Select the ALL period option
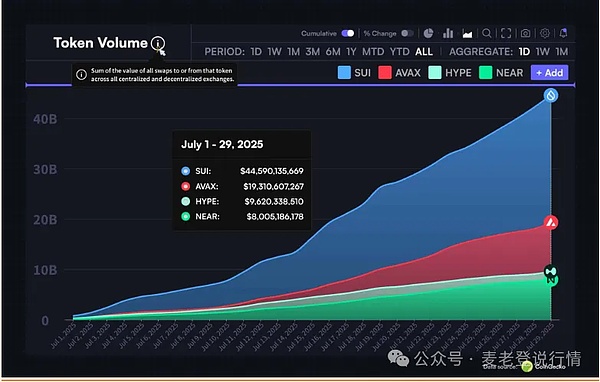600x382 pixels. 424,52
